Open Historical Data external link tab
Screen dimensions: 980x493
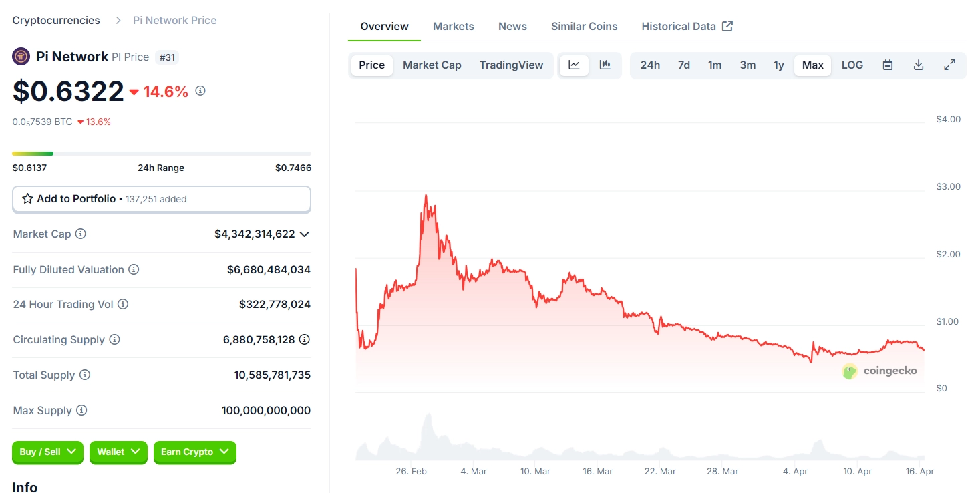tap(687, 27)
